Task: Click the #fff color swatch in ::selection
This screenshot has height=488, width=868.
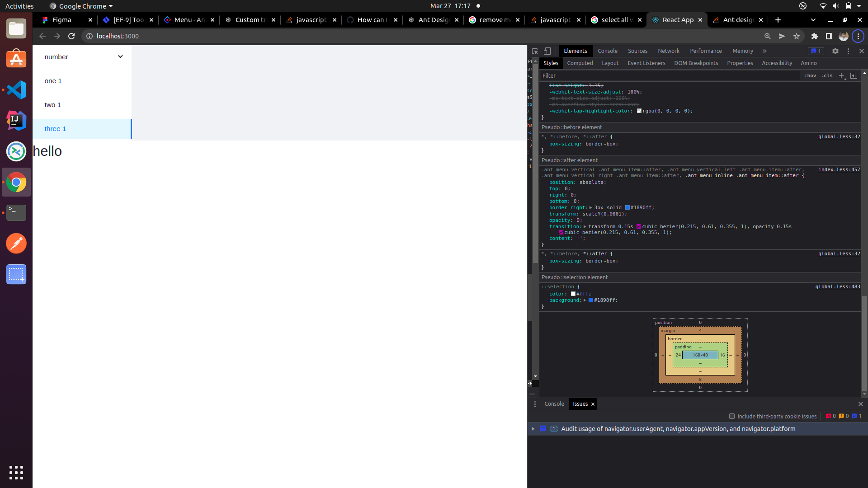Action: coord(573,294)
